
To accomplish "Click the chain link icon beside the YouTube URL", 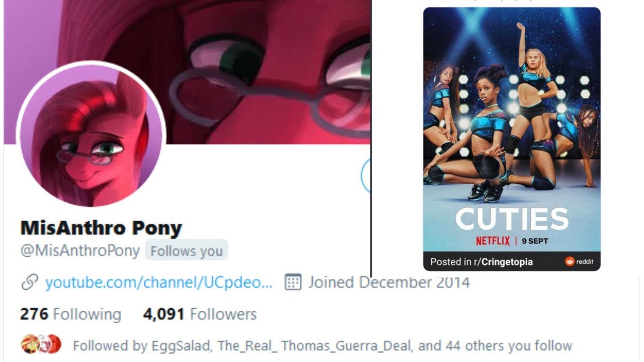I will 30,283.
